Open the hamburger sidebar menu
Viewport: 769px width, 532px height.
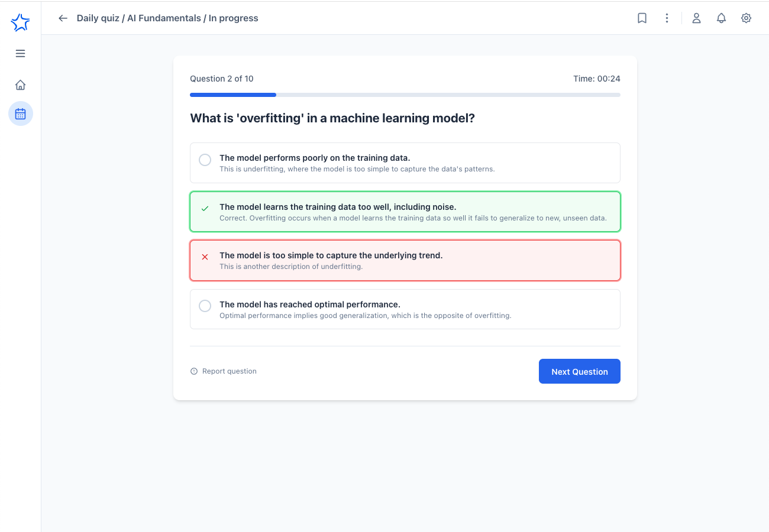click(x=20, y=54)
